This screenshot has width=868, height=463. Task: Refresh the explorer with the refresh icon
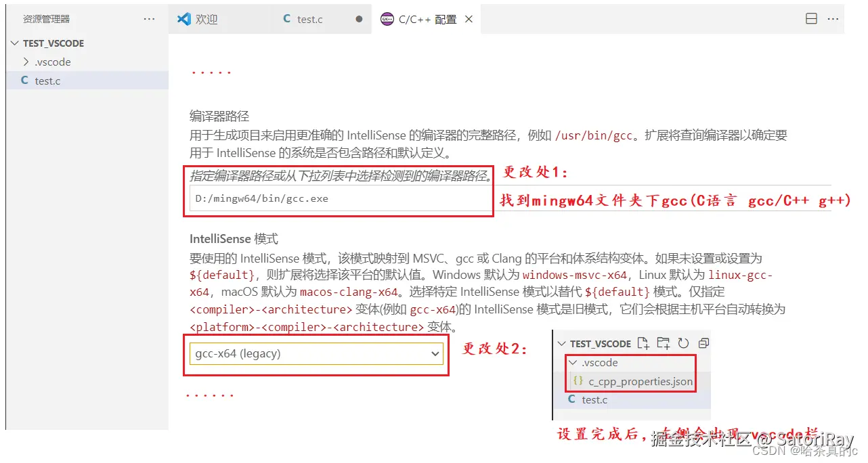tap(685, 343)
